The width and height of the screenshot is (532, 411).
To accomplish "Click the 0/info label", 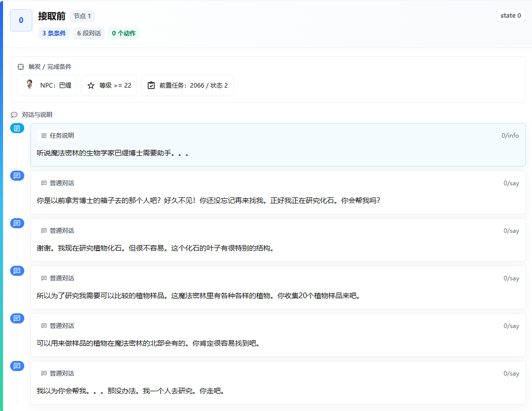I will point(510,136).
